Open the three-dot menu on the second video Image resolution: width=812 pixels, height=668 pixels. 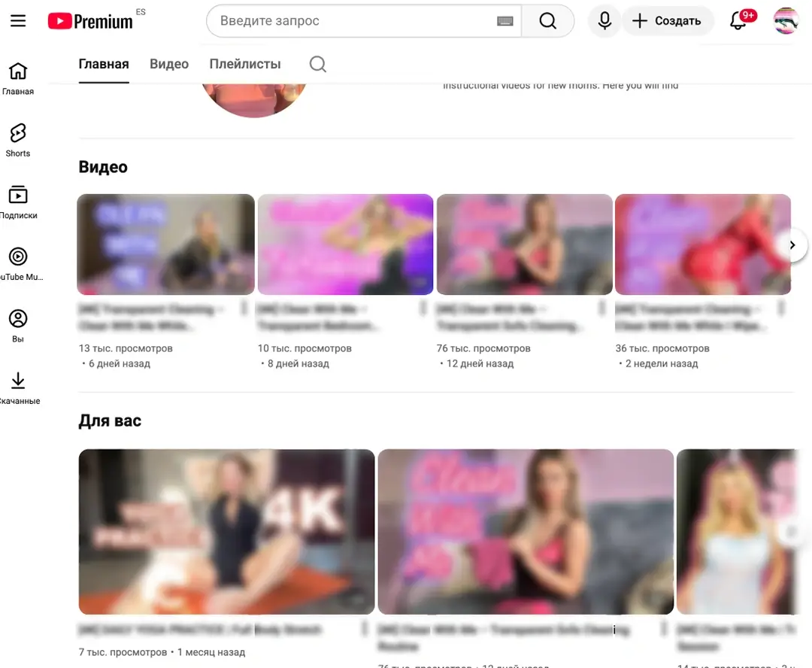423,308
